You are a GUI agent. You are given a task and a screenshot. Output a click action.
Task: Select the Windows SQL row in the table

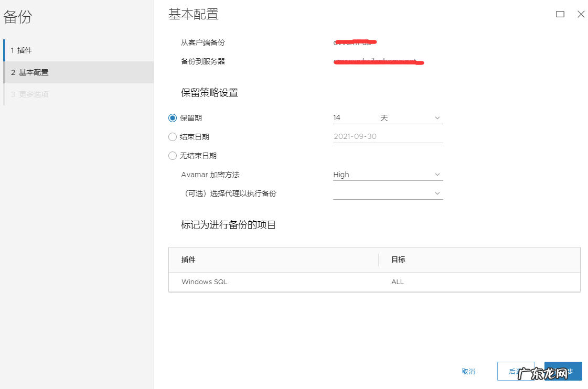tap(262, 282)
